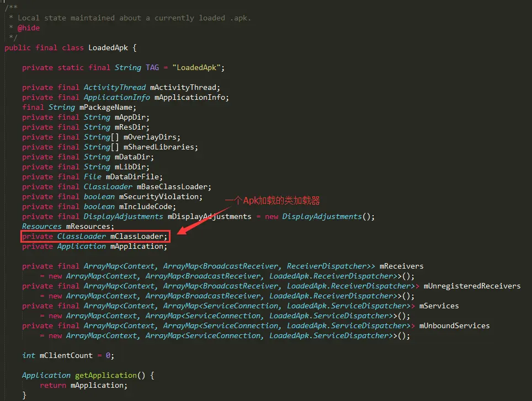
Task: Click the comment text "Local state maintained"
Action: (66, 18)
